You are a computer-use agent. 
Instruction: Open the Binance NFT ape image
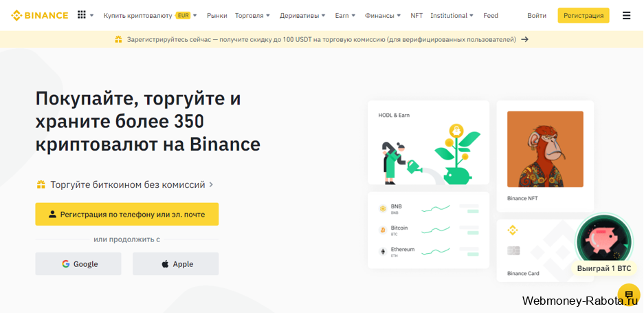[545, 149]
